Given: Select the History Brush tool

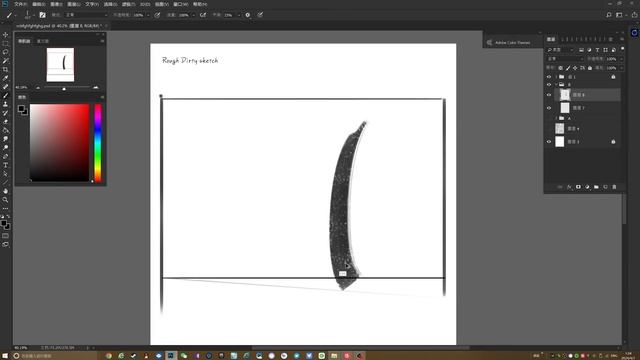Looking at the screenshot, I should point(5,113).
